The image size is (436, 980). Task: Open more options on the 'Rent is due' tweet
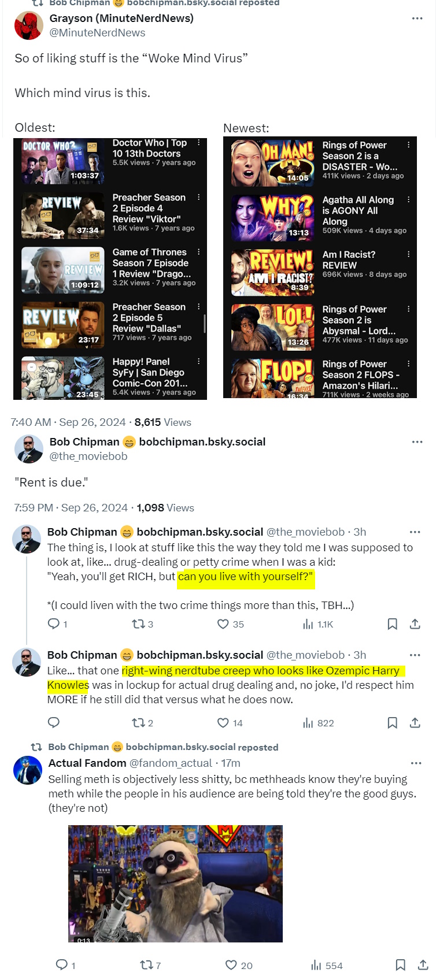pos(417,442)
